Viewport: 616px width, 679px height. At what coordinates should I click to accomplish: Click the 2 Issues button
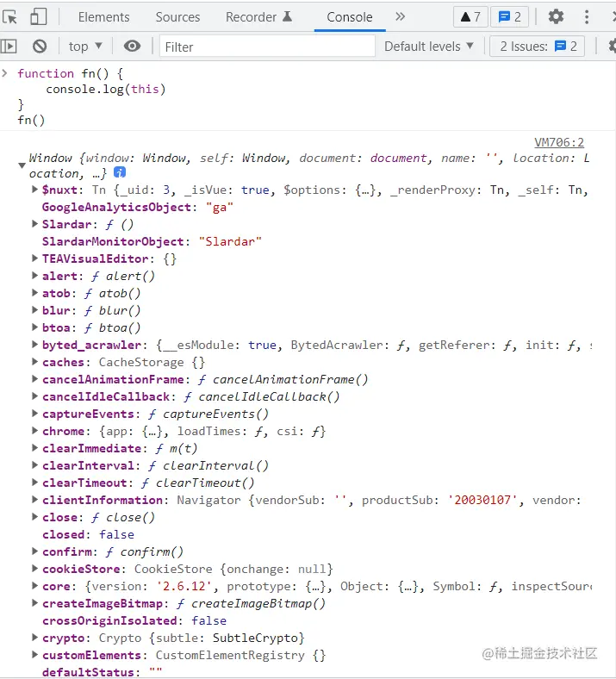pos(538,46)
